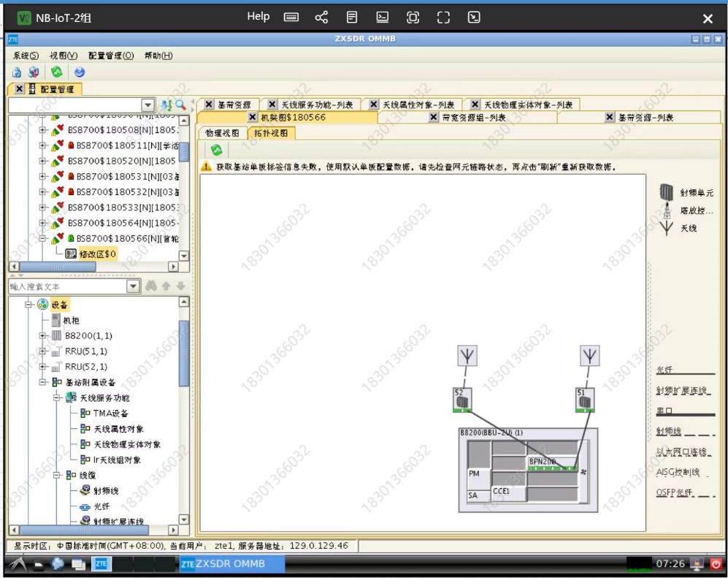Viewport: 728px width, 578px height.
Task: Open the 帮助(H) menu
Action: click(158, 56)
